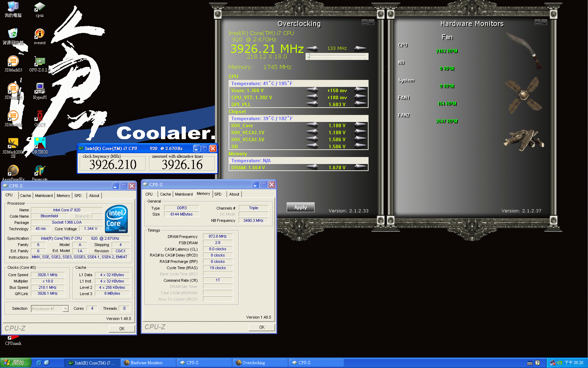This screenshot has width=588, height=368.
Task: Select the DRAM Frequency 872.6 MHz field
Action: coord(218,236)
